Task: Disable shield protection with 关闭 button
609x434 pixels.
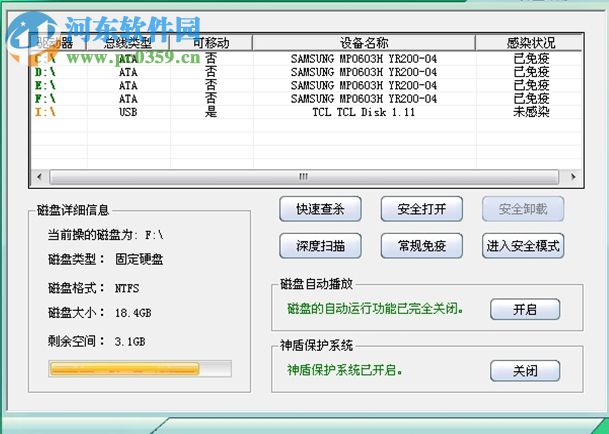Action: coord(525,371)
